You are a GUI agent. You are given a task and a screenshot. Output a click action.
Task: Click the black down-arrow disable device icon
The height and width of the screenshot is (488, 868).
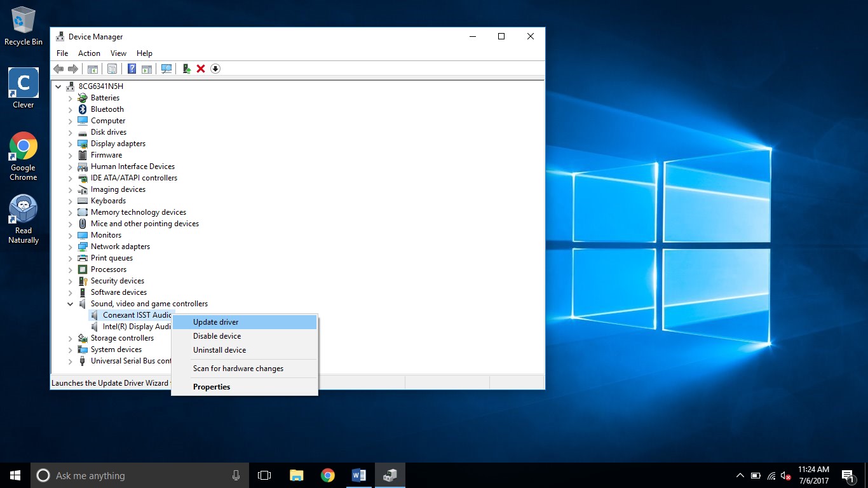(215, 69)
